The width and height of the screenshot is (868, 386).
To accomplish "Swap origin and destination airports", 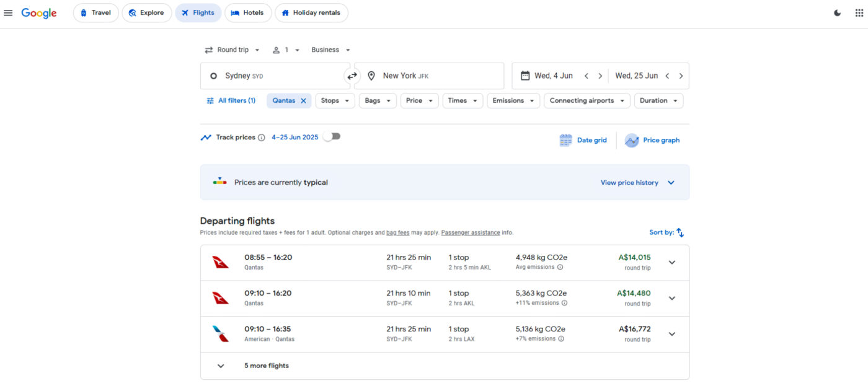I will click(x=352, y=76).
